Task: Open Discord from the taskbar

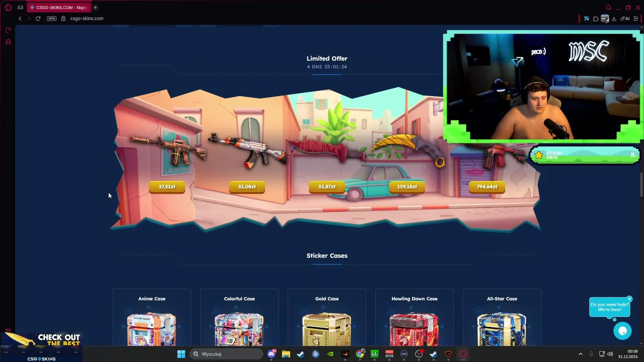Action: point(272,354)
